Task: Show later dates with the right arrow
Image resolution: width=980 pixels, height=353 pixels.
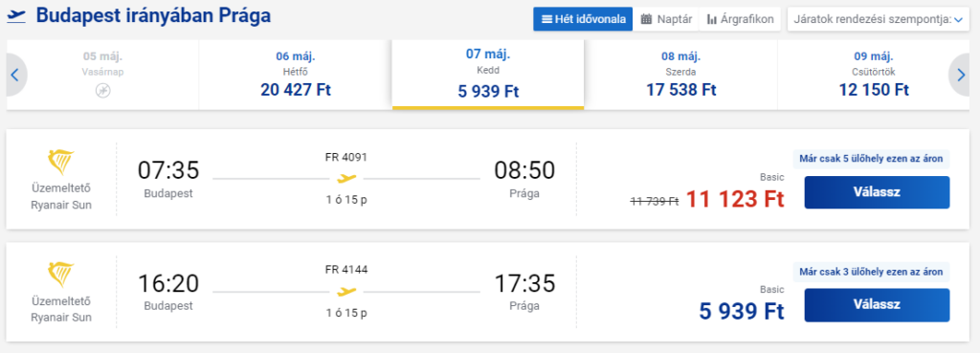Action: (961, 76)
